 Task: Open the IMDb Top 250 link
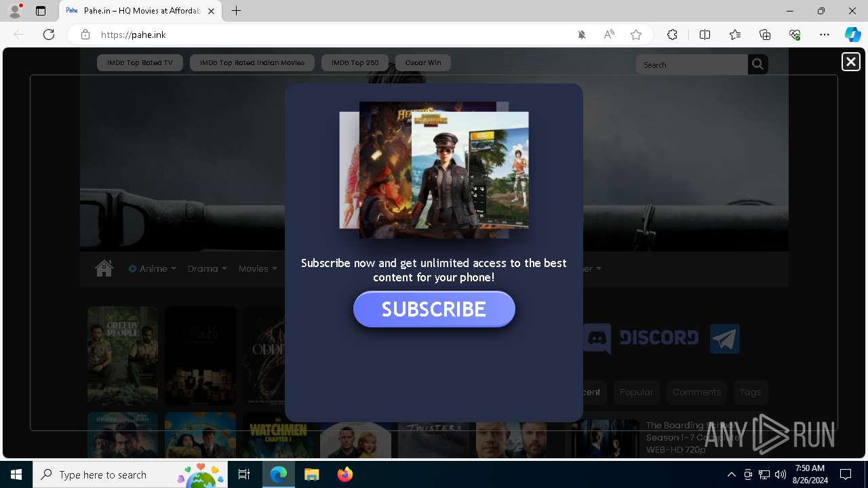coord(355,62)
